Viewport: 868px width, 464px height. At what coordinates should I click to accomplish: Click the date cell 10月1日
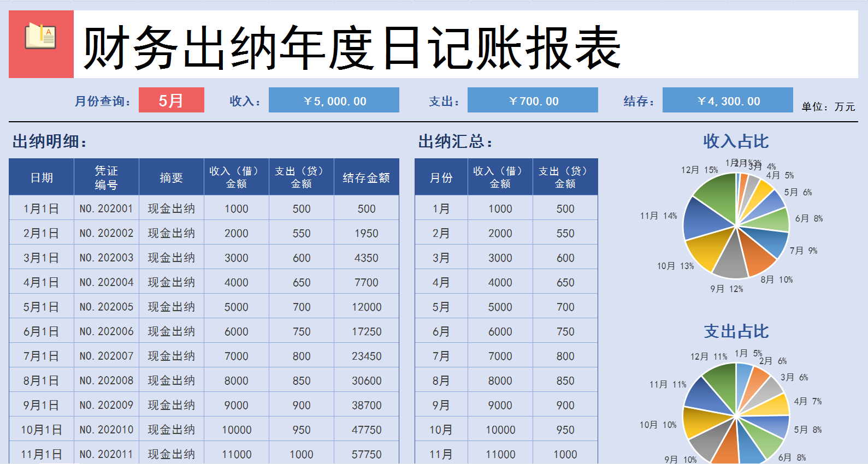click(42, 430)
